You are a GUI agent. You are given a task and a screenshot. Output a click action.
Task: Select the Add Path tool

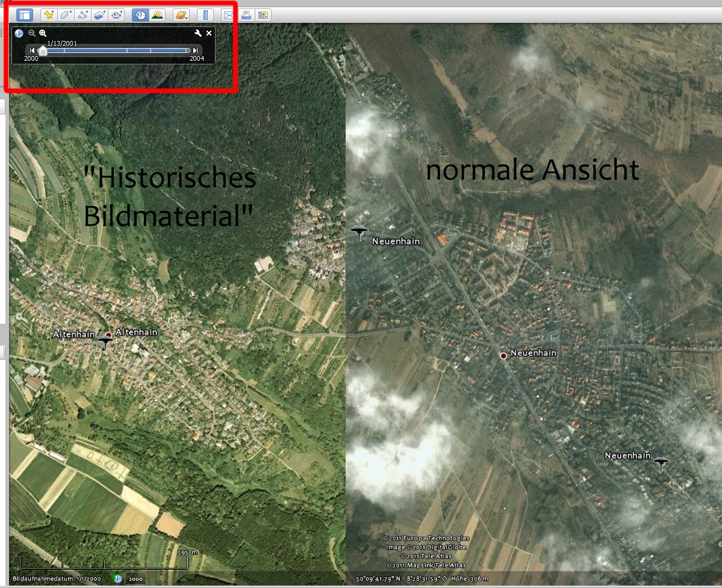[83, 15]
